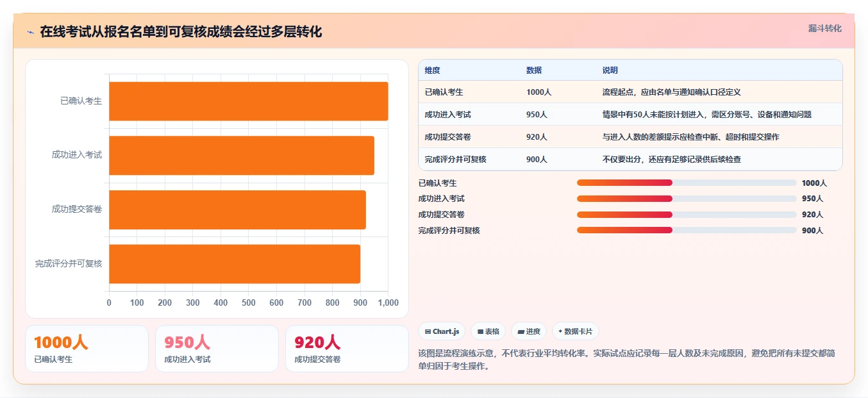Image resolution: width=868 pixels, height=398 pixels.
Task: Click the 300 tick on the x-axis
Action: tap(193, 303)
